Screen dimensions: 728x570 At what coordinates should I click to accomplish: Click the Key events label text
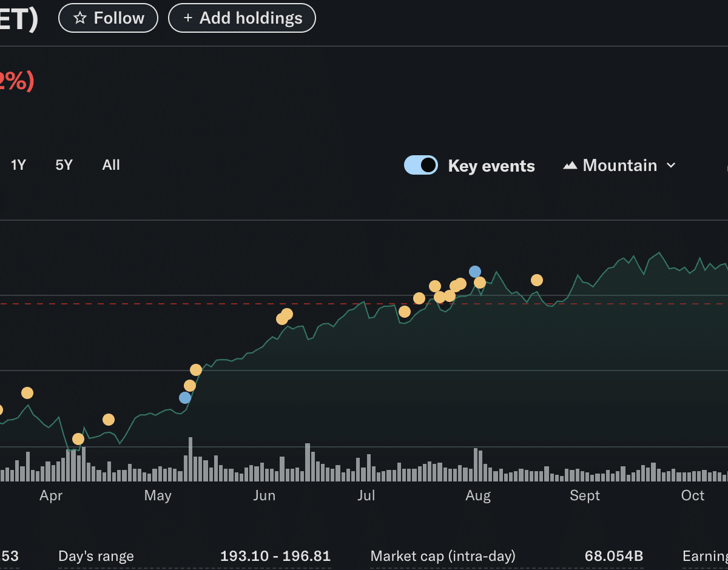click(x=491, y=166)
